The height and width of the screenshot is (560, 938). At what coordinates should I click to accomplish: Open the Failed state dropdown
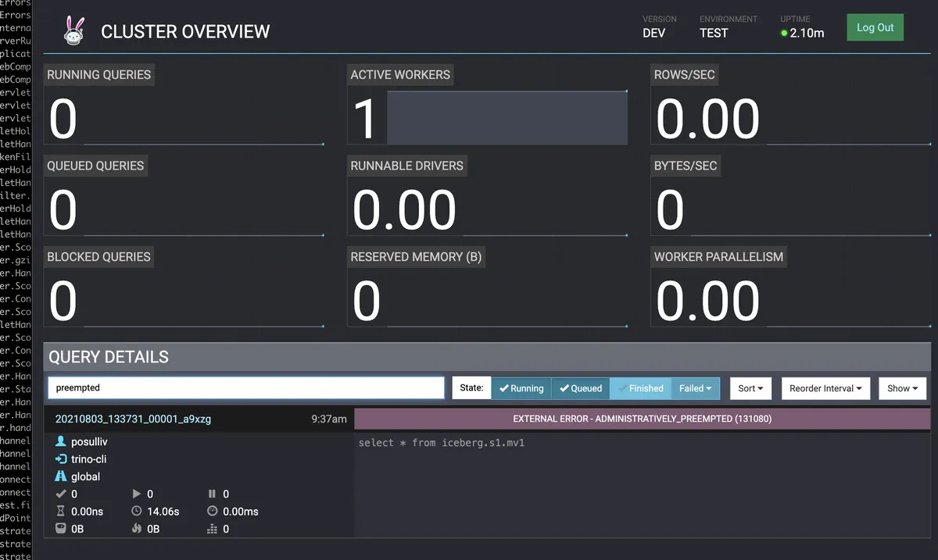tap(695, 388)
